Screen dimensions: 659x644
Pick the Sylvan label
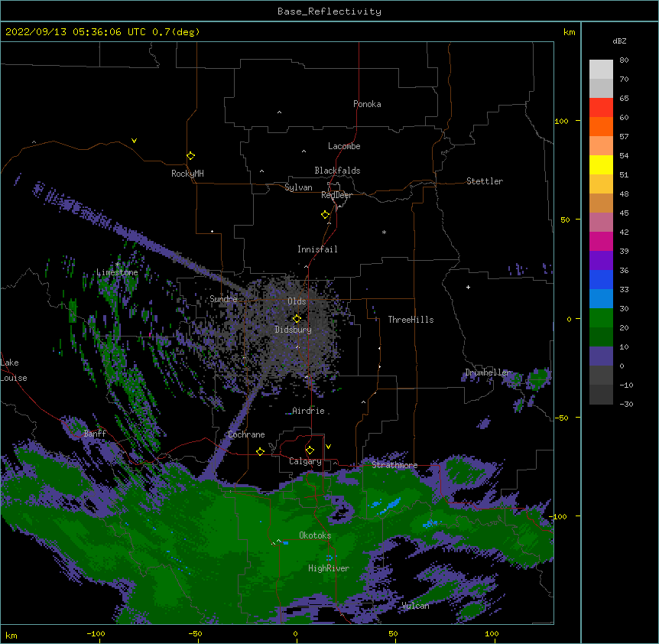tap(298, 187)
